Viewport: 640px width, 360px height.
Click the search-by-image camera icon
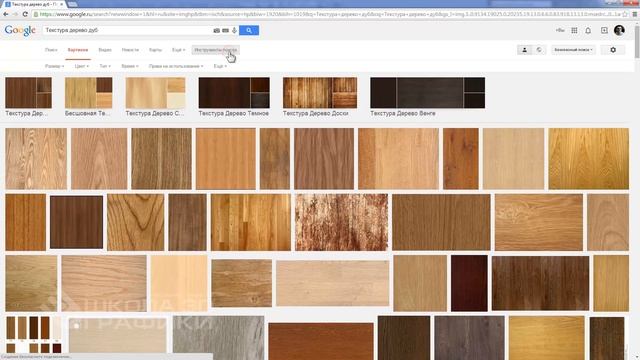[x=216, y=31]
